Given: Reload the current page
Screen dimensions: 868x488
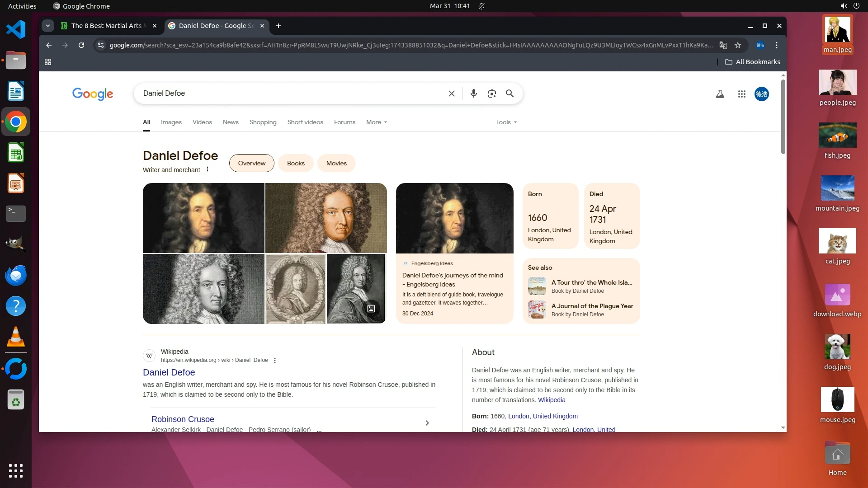Looking at the screenshot, I should pyautogui.click(x=81, y=45).
